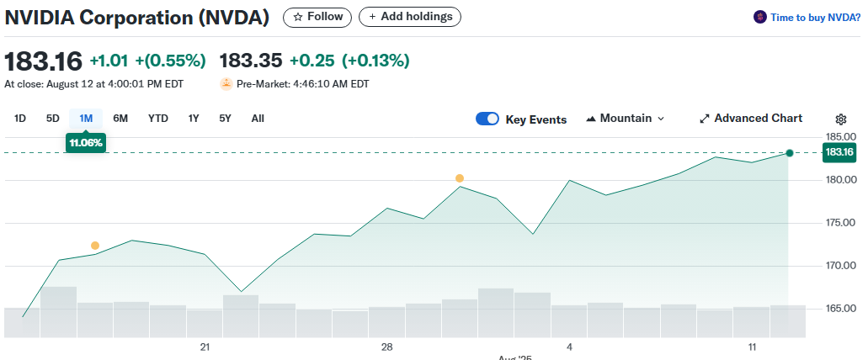Click the 175.00 y-axis label
Image resolution: width=868 pixels, height=360 pixels.
[840, 223]
